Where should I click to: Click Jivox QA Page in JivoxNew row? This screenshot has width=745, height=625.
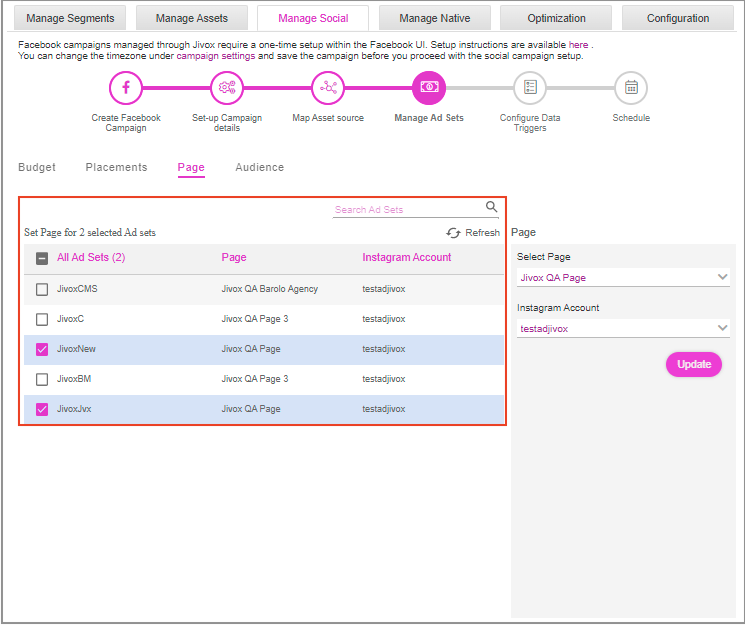(x=251, y=349)
